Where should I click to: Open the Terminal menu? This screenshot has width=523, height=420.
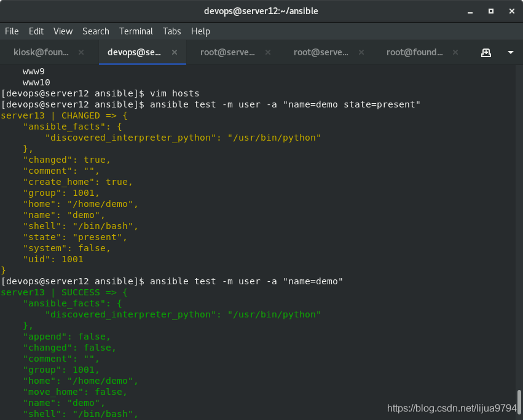[136, 31]
